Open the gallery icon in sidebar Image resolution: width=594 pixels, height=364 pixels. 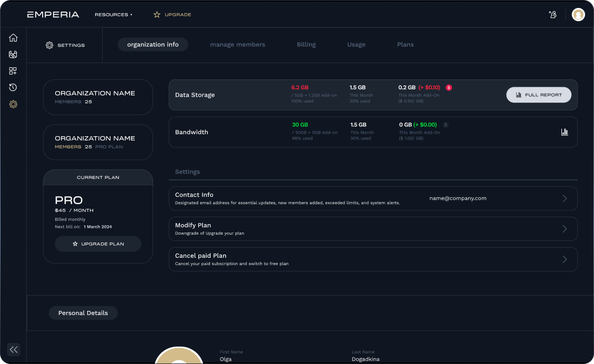click(x=13, y=54)
